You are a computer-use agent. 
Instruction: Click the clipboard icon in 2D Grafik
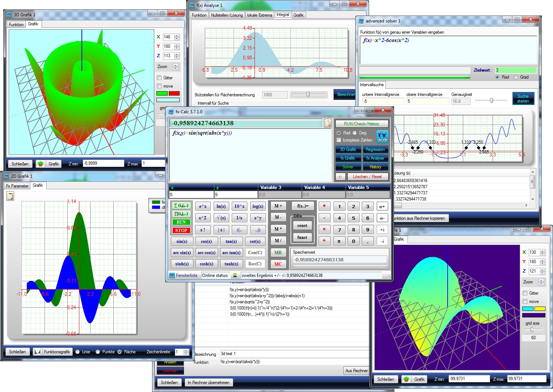point(10,196)
